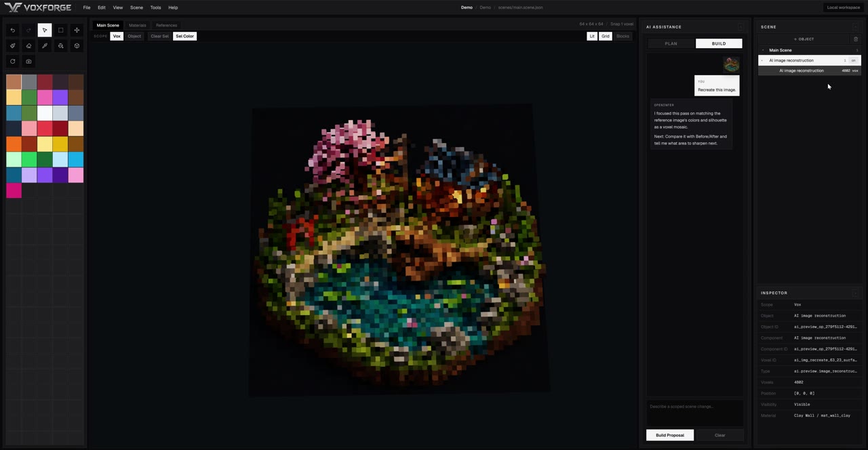Screen dimensions: 868x450
Task: Click the 64 x 64 x 64 grid size label
Action: point(591,24)
